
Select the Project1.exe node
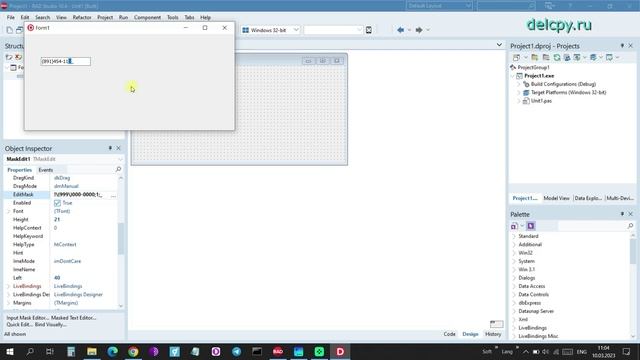539,76
